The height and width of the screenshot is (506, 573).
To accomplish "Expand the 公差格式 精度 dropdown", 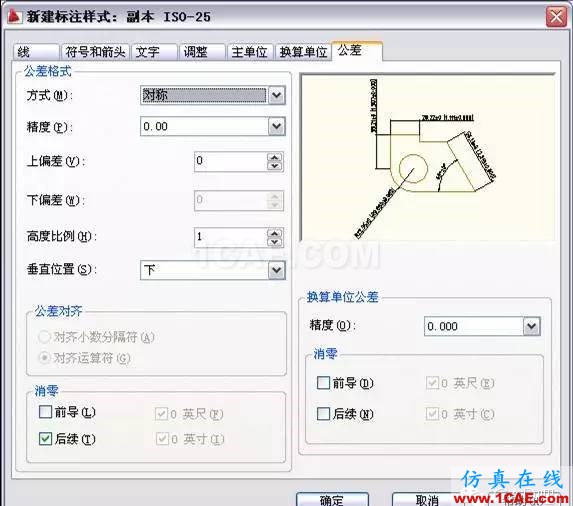I will 277,126.
